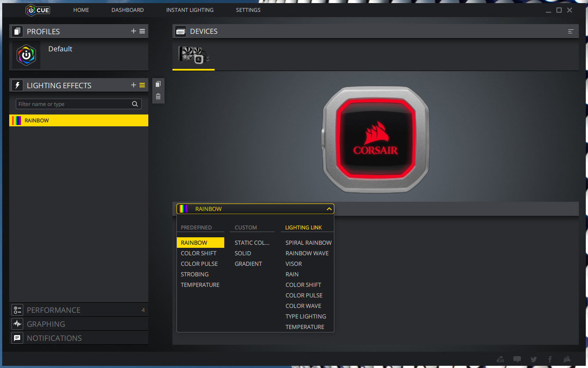Select the RAINBOW effect in the list
Viewport: 588px width, 368px height.
click(x=79, y=120)
